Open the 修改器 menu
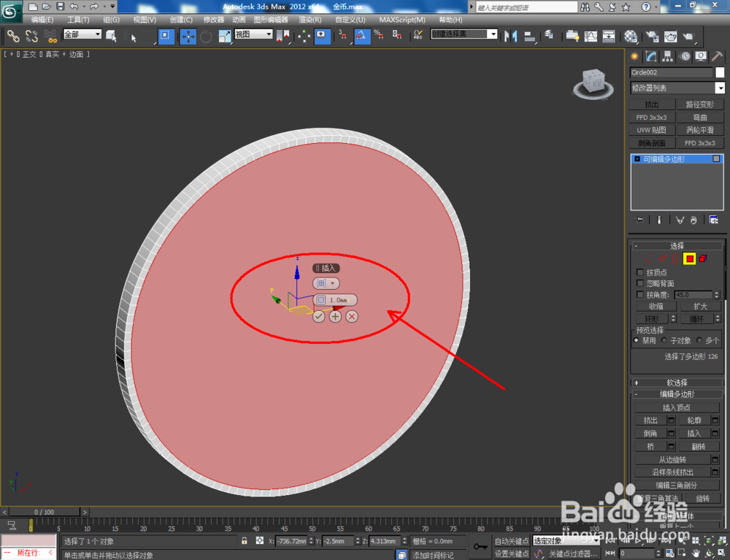This screenshot has height=560, width=730. click(x=214, y=20)
